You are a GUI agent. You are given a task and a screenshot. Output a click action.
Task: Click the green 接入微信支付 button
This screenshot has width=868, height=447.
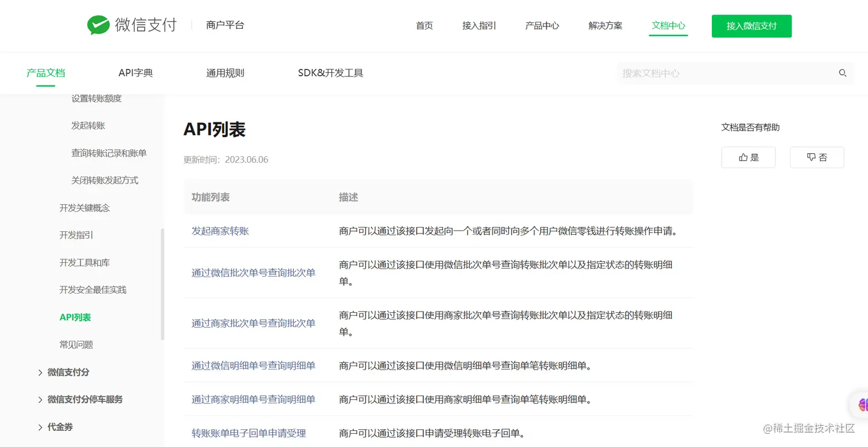751,26
